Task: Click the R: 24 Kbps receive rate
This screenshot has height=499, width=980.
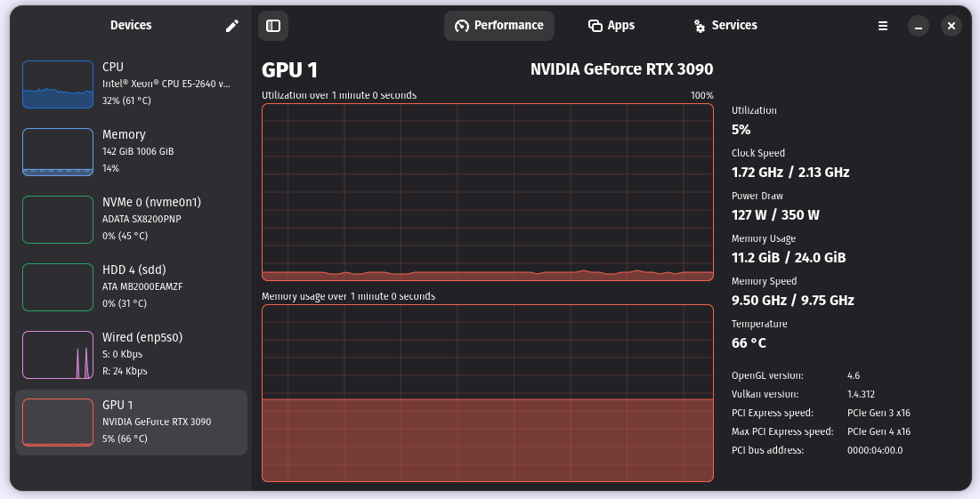Action: [125, 371]
